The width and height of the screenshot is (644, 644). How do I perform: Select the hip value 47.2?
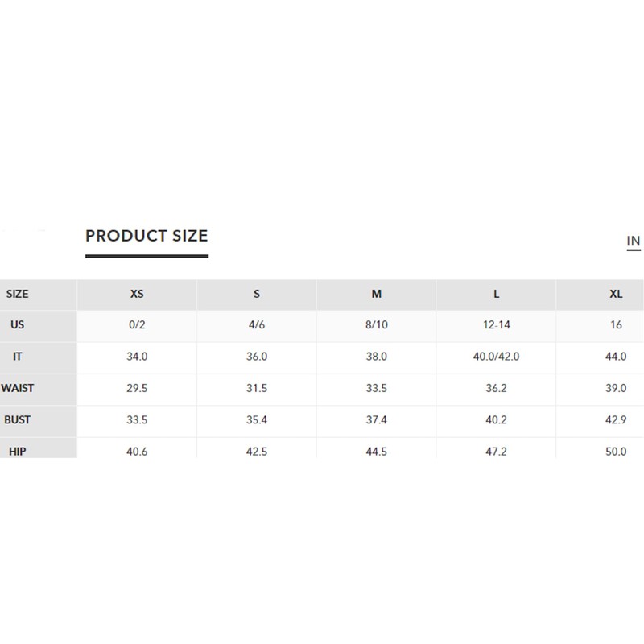497,451
